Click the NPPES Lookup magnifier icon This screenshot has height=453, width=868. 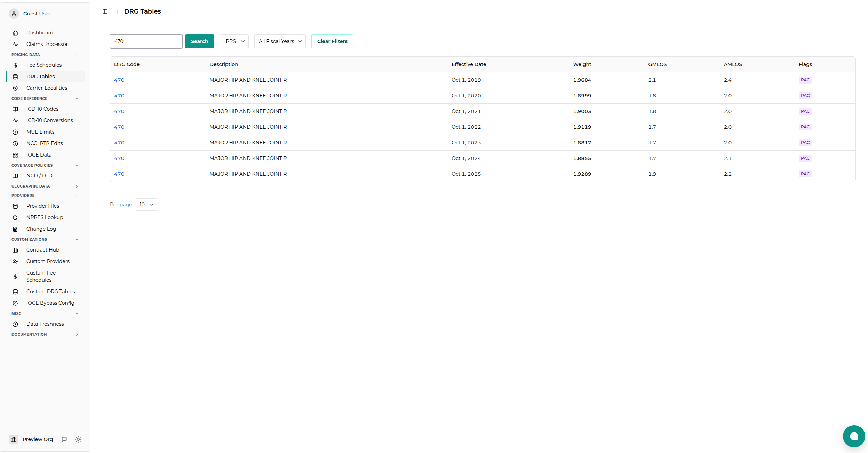pos(15,218)
